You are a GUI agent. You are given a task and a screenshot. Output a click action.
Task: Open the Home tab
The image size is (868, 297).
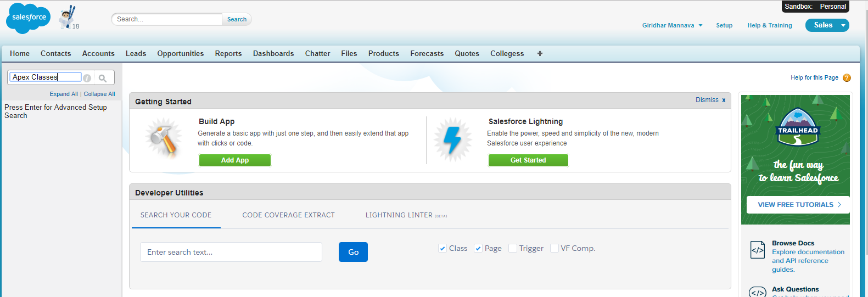(20, 53)
